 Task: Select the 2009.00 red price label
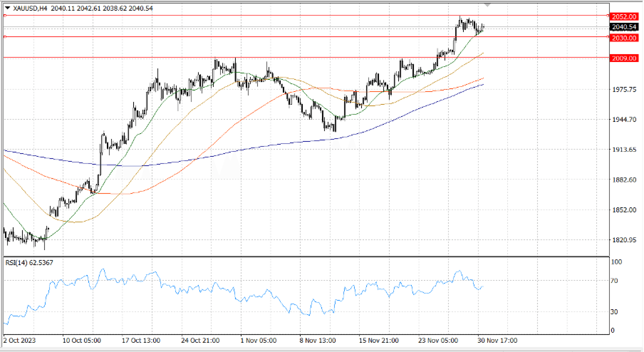[x=624, y=58]
